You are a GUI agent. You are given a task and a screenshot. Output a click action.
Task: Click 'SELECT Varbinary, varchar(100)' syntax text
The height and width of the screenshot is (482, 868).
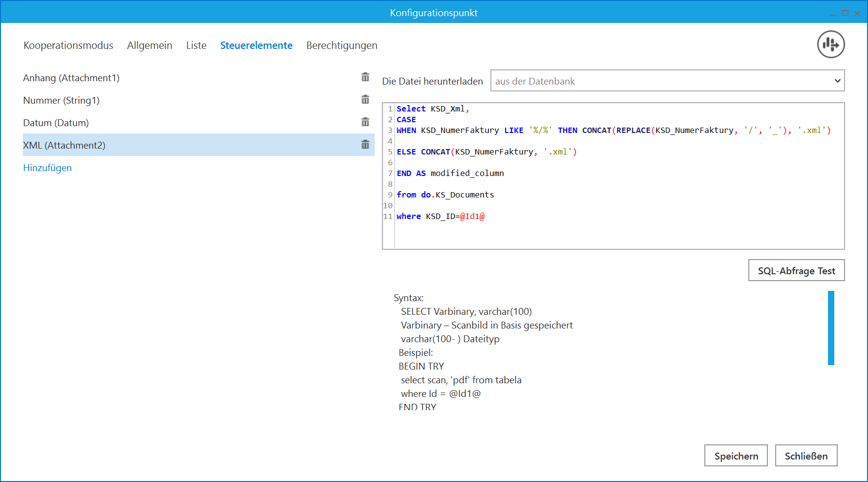tap(466, 311)
